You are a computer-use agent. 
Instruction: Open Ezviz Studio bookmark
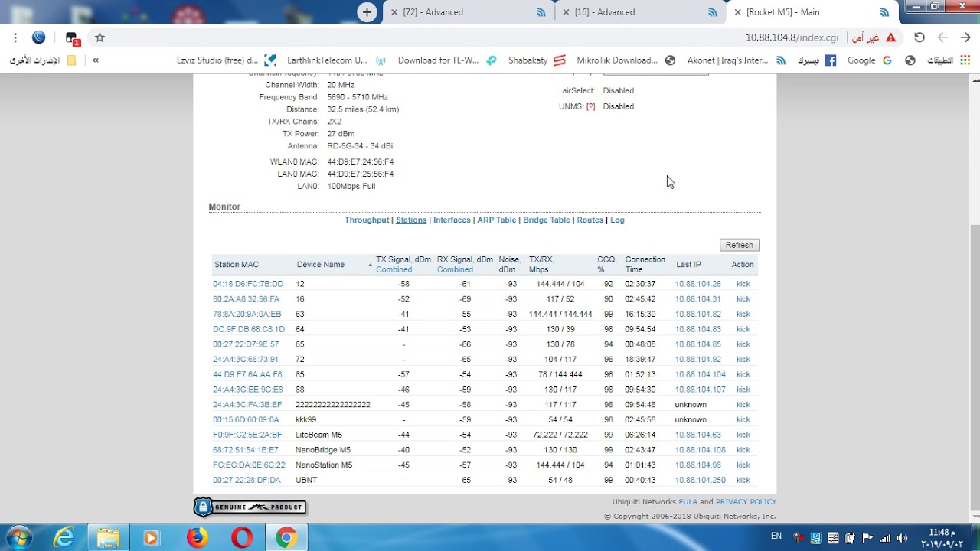click(x=227, y=60)
